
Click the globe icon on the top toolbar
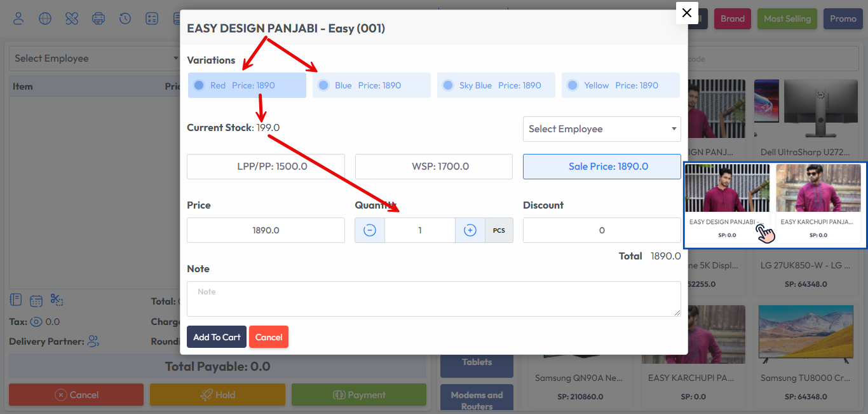45,18
